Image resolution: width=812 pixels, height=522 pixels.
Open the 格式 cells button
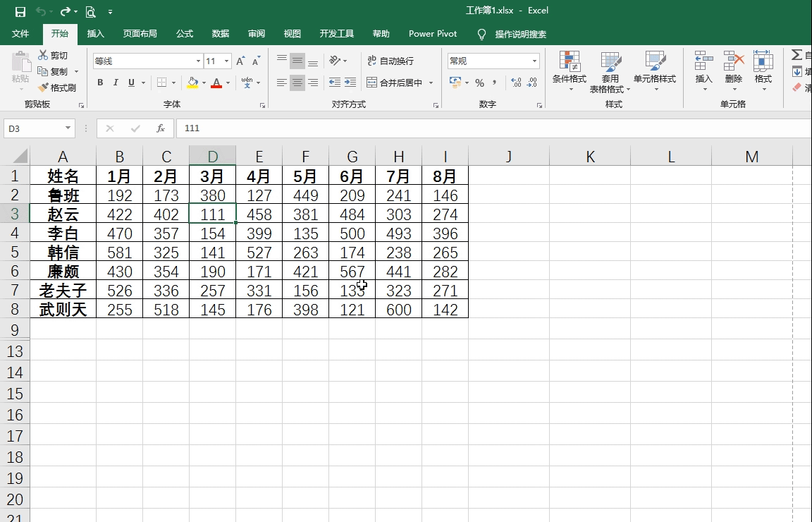click(x=763, y=71)
